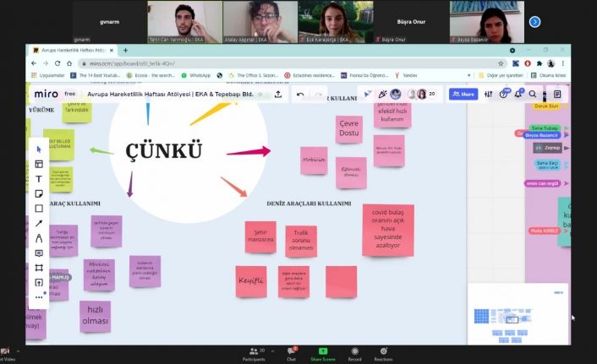Open the Zoom Reactions menu

tap(384, 354)
